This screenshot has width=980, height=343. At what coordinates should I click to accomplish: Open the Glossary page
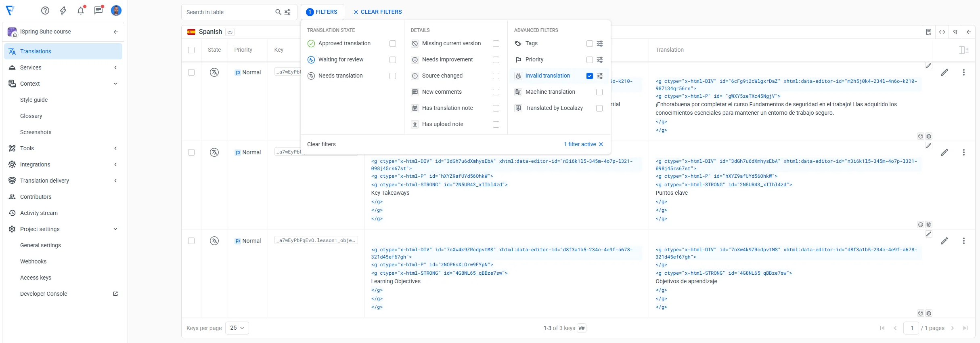(31, 116)
